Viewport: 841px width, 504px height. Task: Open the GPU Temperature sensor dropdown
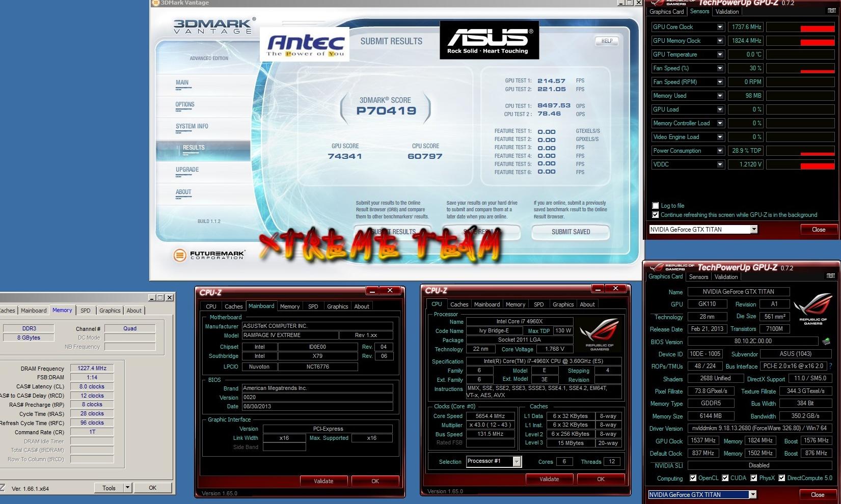[x=720, y=54]
